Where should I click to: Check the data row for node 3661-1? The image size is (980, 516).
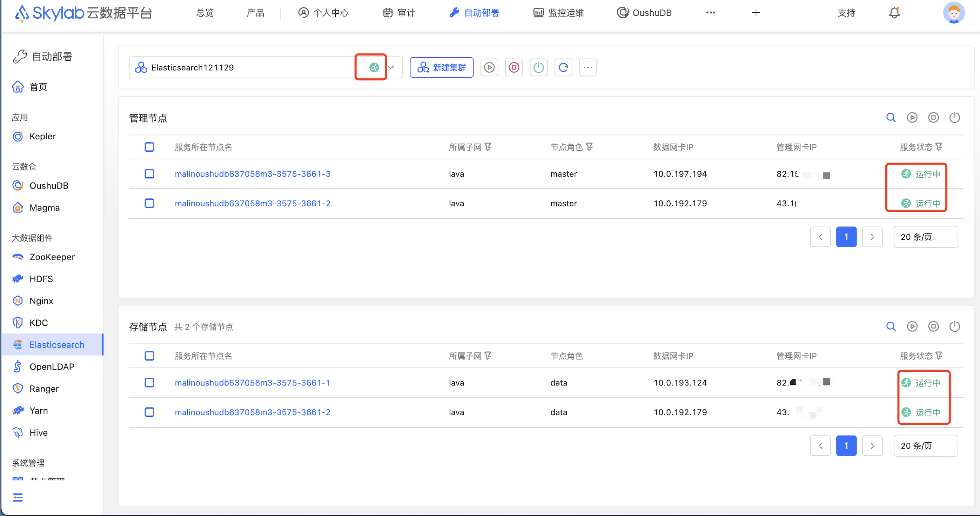click(x=149, y=383)
